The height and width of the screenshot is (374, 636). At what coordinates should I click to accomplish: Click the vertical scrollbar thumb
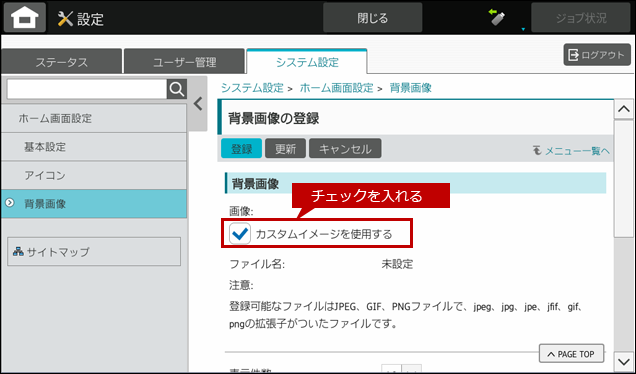623,178
